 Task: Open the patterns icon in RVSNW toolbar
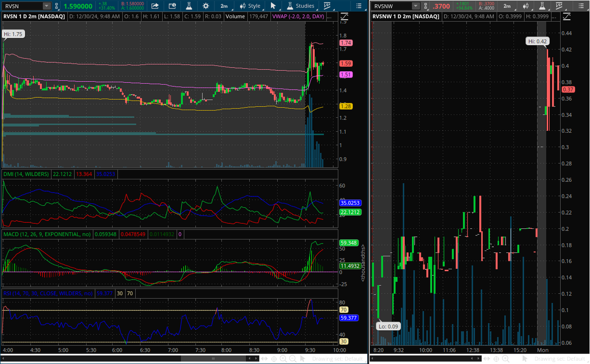pyautogui.click(x=559, y=6)
